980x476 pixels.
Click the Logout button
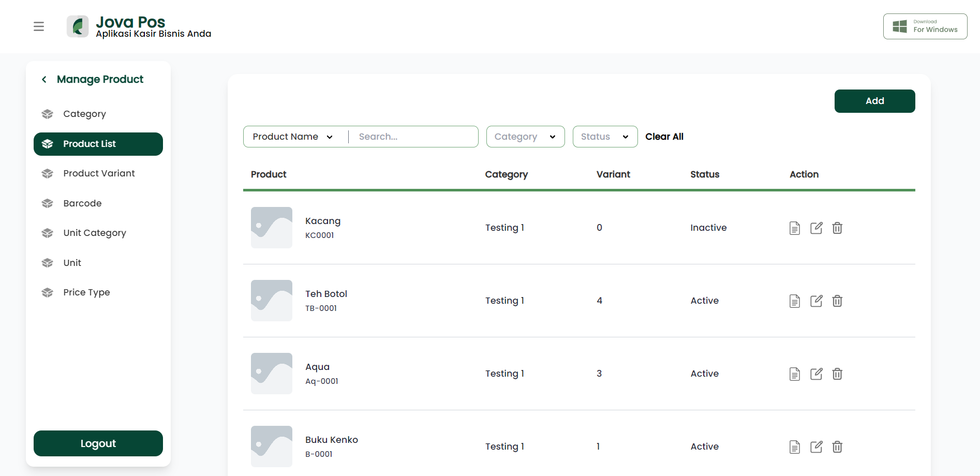pyautogui.click(x=98, y=443)
